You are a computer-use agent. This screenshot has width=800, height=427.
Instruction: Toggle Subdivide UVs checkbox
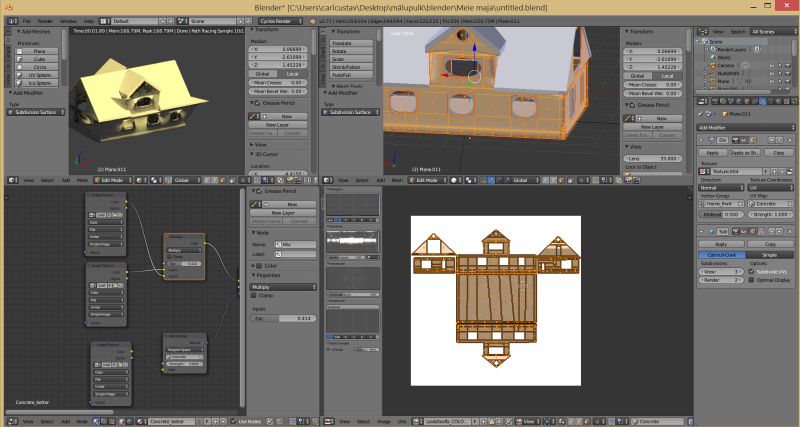coord(752,272)
